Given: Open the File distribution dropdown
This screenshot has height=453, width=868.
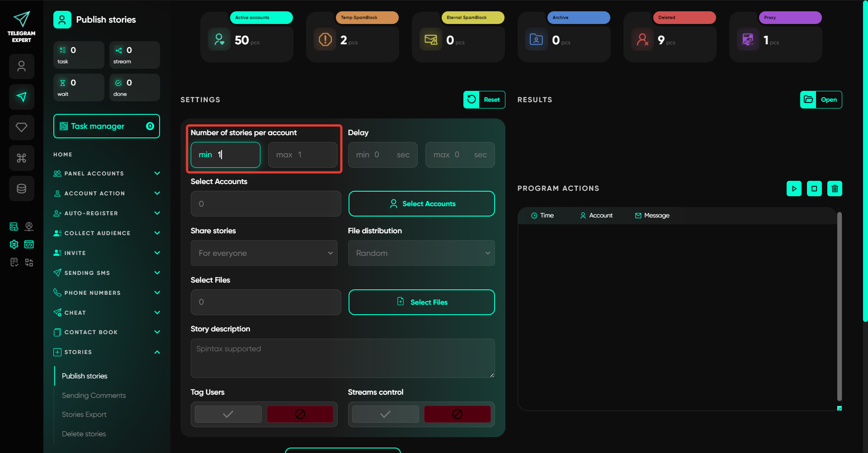Looking at the screenshot, I should pos(421,253).
